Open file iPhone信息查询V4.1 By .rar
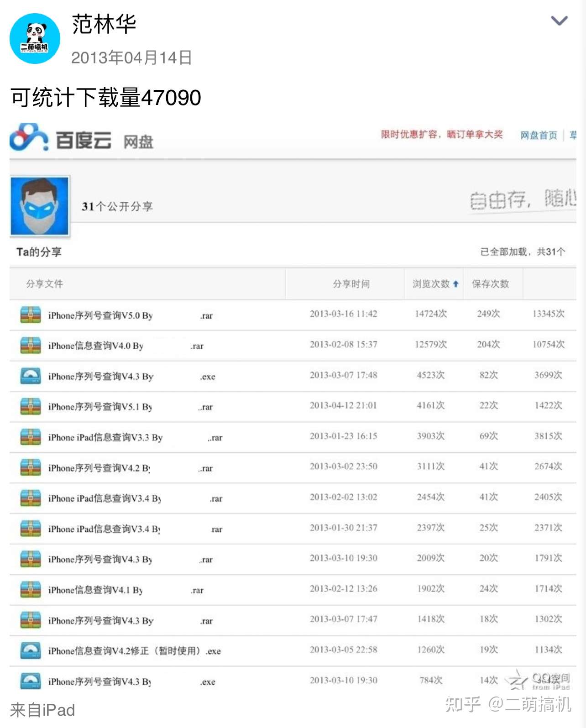This screenshot has height=728, width=586. [126, 590]
